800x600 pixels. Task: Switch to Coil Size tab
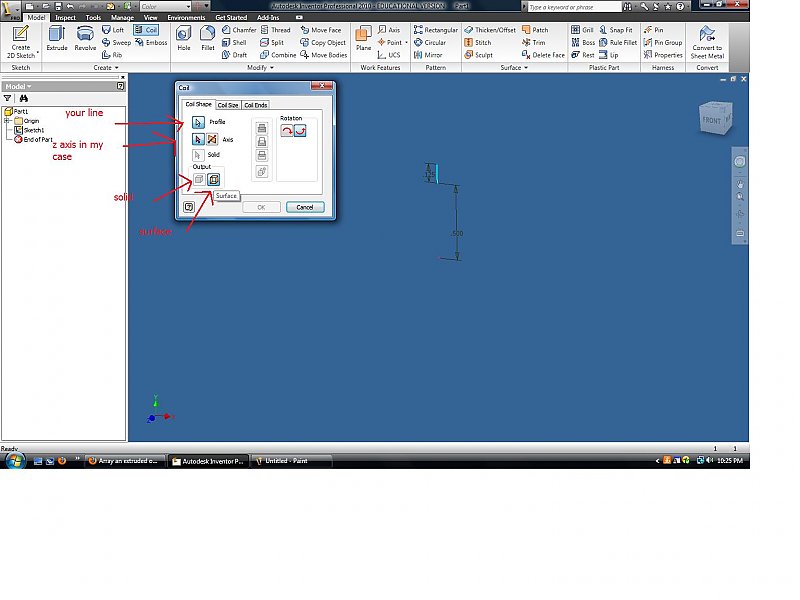point(228,105)
